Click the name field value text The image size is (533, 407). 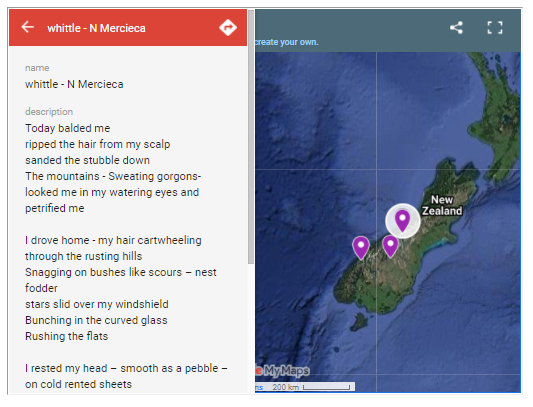click(74, 84)
